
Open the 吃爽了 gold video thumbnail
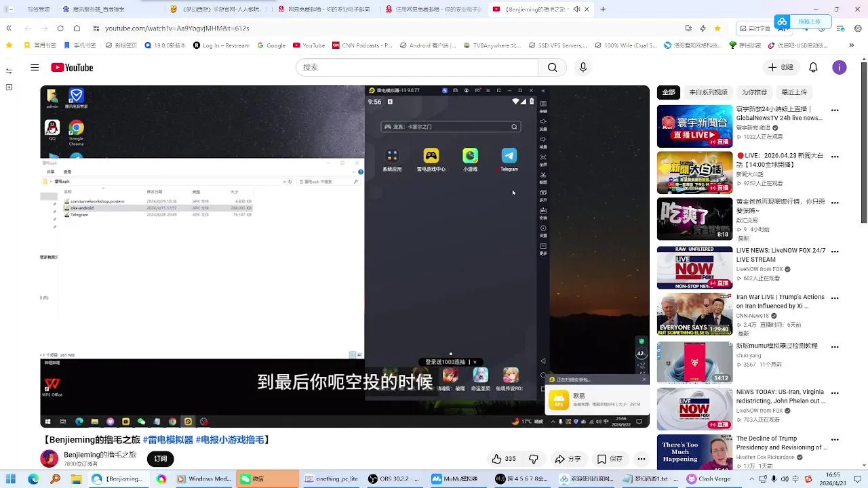tap(694, 219)
